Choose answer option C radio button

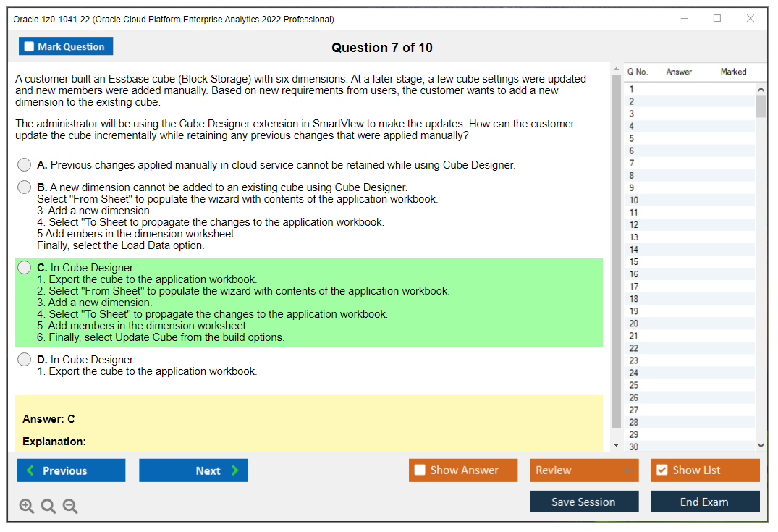(25, 268)
